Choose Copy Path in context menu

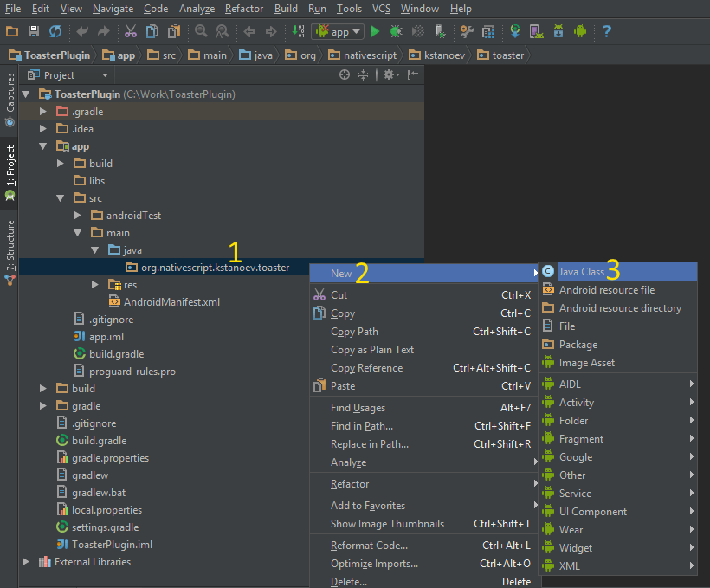[x=354, y=332]
